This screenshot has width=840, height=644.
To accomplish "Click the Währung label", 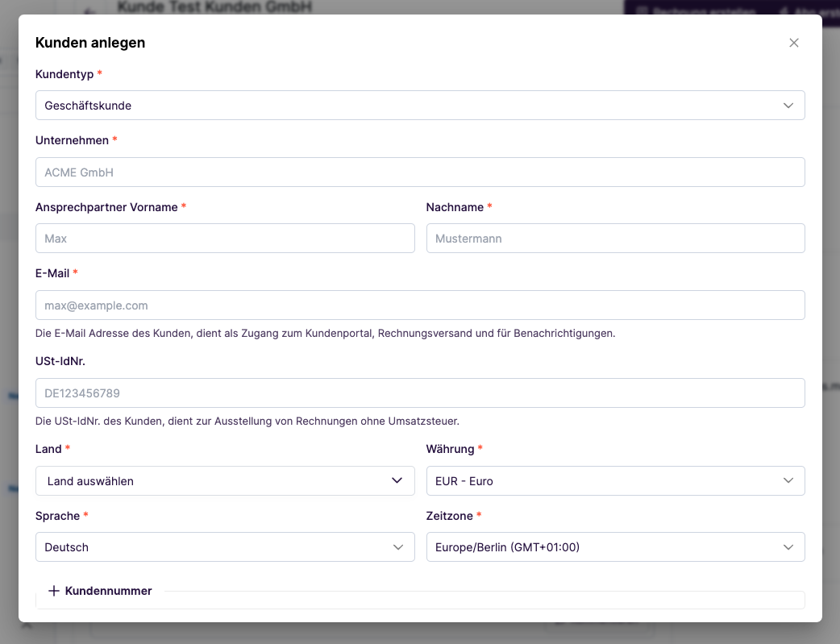I will (x=450, y=449).
